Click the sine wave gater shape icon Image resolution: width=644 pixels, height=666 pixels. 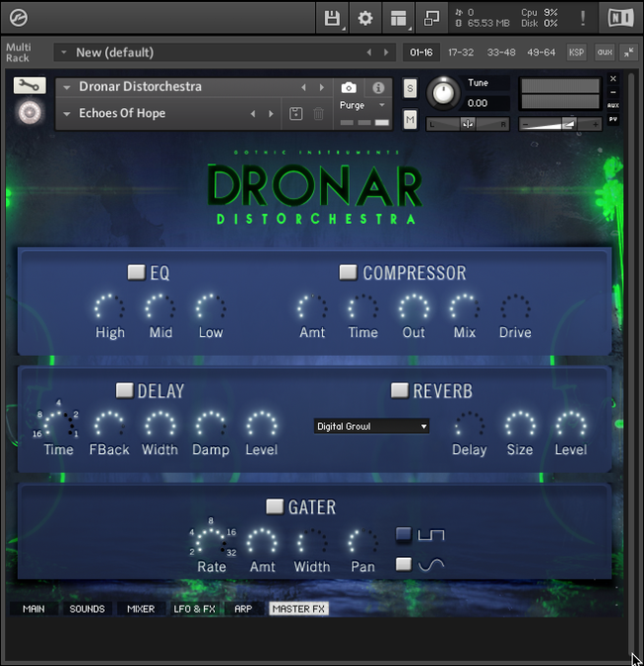click(431, 565)
